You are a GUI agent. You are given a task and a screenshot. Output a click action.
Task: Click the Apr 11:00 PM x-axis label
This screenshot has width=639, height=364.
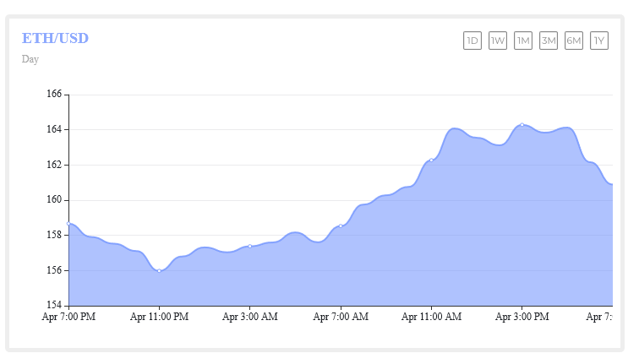point(159,318)
